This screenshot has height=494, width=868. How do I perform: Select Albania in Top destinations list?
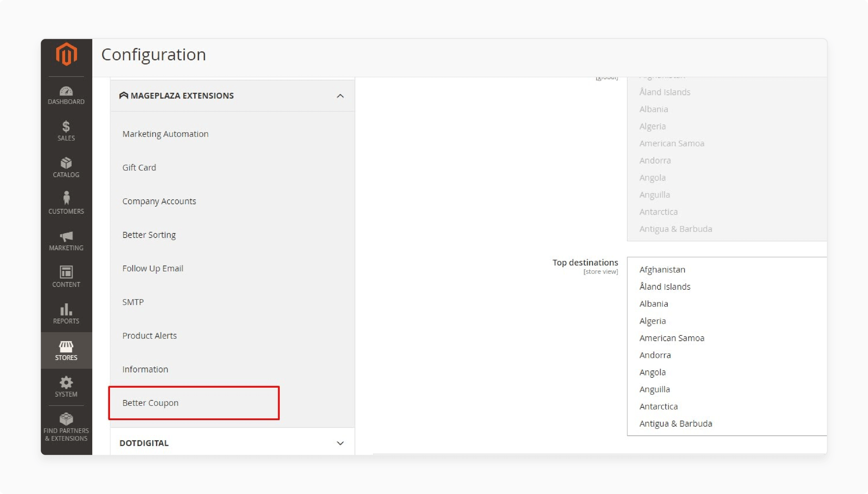[654, 304]
